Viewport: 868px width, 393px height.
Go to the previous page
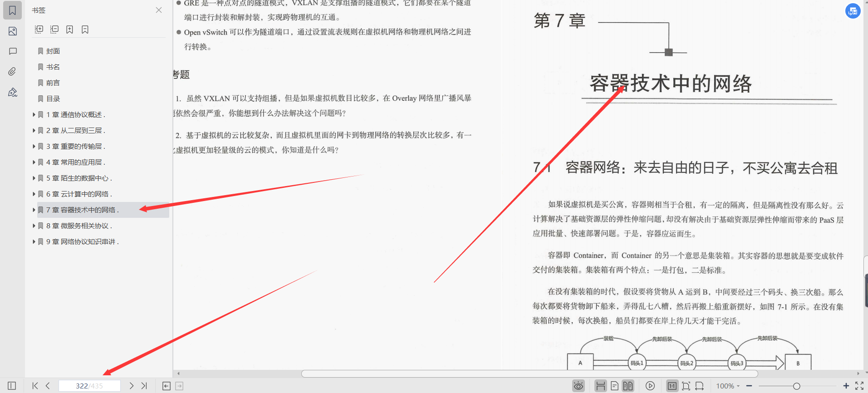click(x=48, y=386)
